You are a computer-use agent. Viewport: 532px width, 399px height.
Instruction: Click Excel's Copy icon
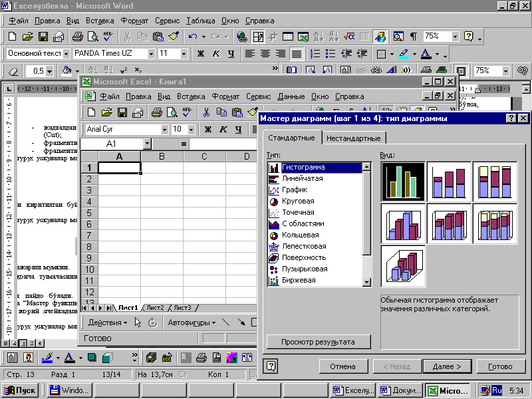click(221, 112)
